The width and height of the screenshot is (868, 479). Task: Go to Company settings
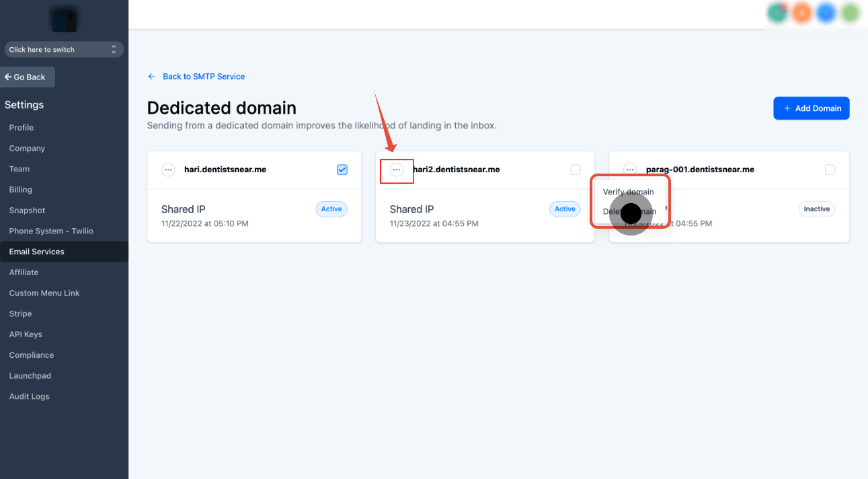27,148
